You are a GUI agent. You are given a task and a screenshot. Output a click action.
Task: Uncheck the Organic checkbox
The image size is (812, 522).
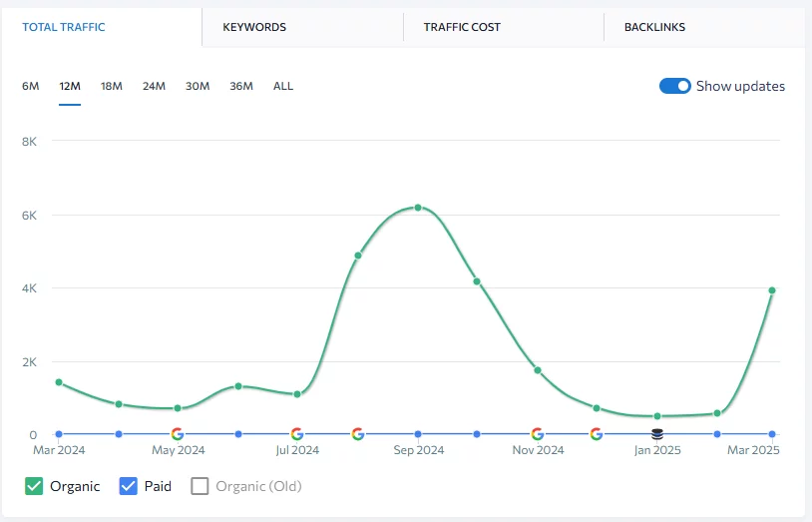point(33,486)
